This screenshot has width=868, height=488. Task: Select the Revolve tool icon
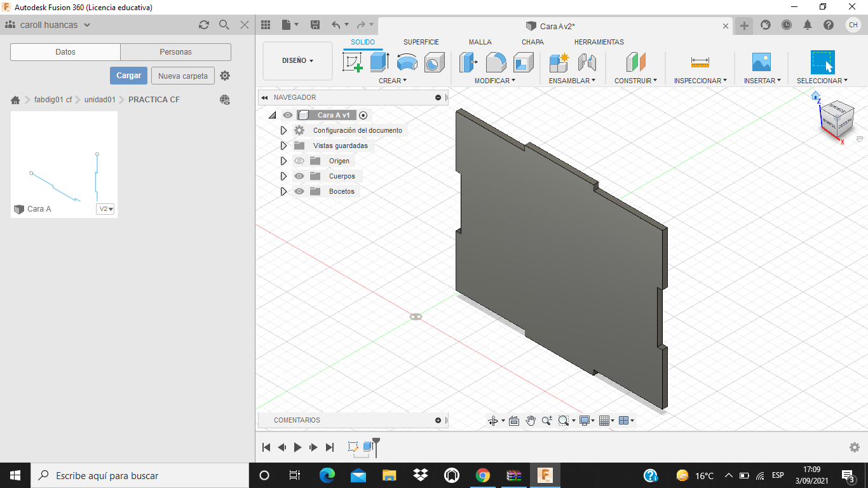click(407, 62)
